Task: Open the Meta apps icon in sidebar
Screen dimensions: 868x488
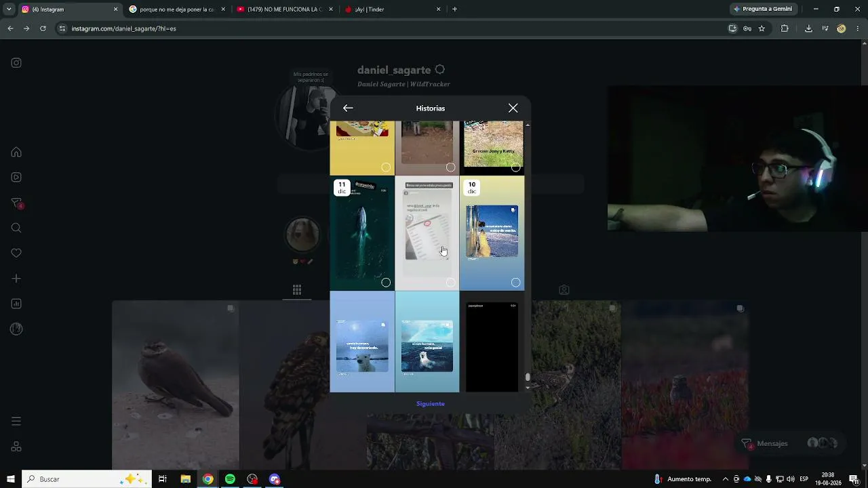Action: click(16, 447)
